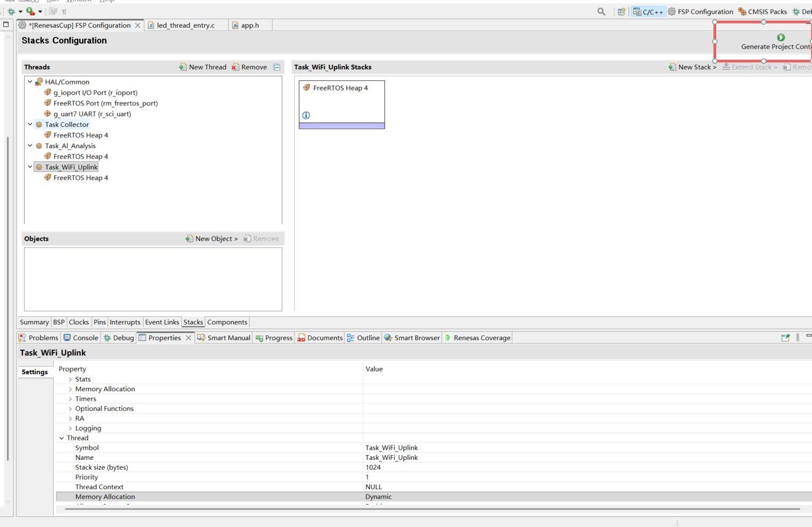The image size is (812, 527).
Task: Open the Problems view tab
Action: (x=38, y=338)
